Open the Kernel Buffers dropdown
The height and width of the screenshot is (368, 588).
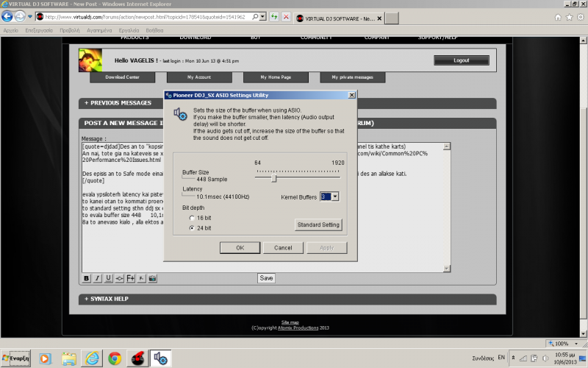[335, 197]
